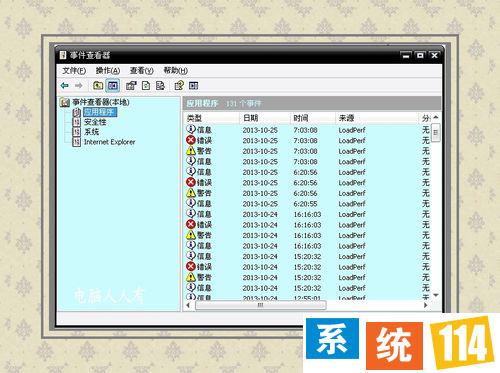Click the error icon of 7:03:08 错误 row
Image resolution: width=500 pixels, height=373 pixels.
click(x=191, y=140)
